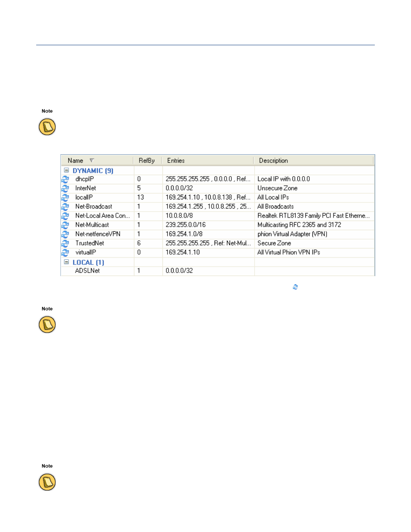The width and height of the screenshot is (411, 532).
Task: Click the RefBy value 5 for InterNet
Action: [x=139, y=188]
